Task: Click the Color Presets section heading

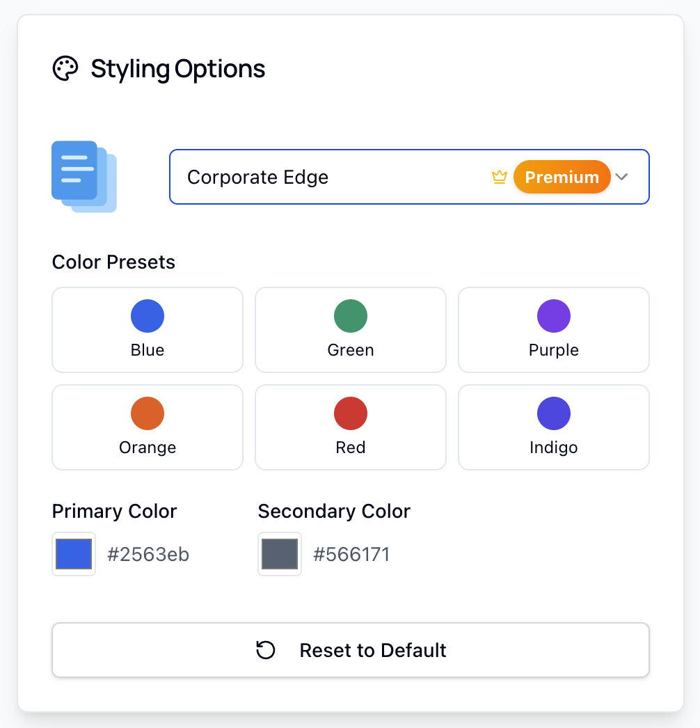Action: click(113, 262)
